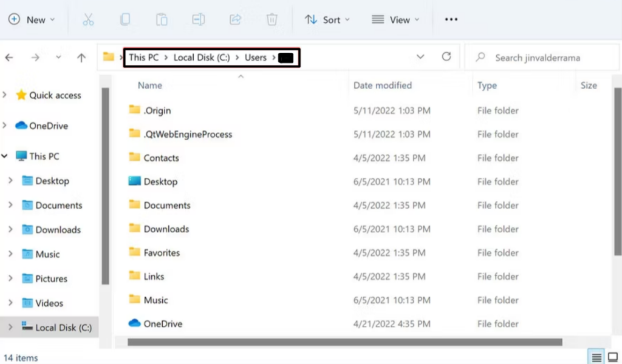
Task: Open the View dropdown menu
Action: coord(395,19)
